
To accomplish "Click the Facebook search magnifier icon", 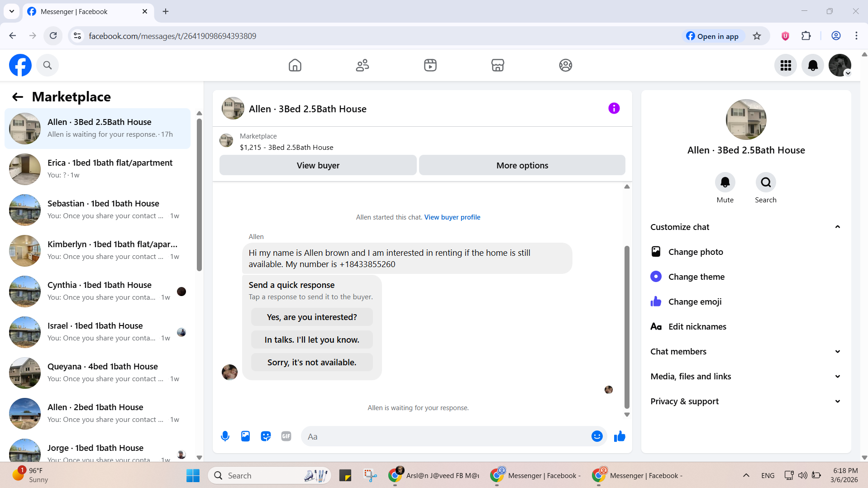I will (x=48, y=65).
